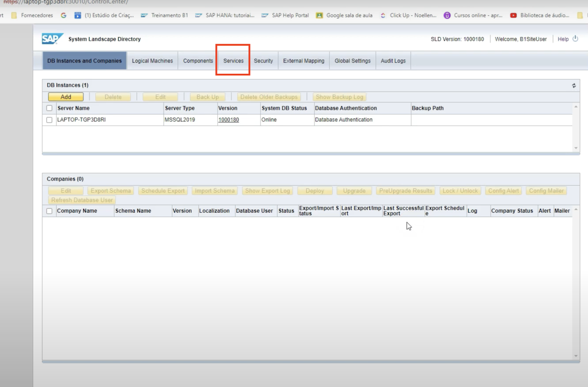Switch to the Services tab
Viewport: 588px width, 387px height.
pyautogui.click(x=233, y=61)
